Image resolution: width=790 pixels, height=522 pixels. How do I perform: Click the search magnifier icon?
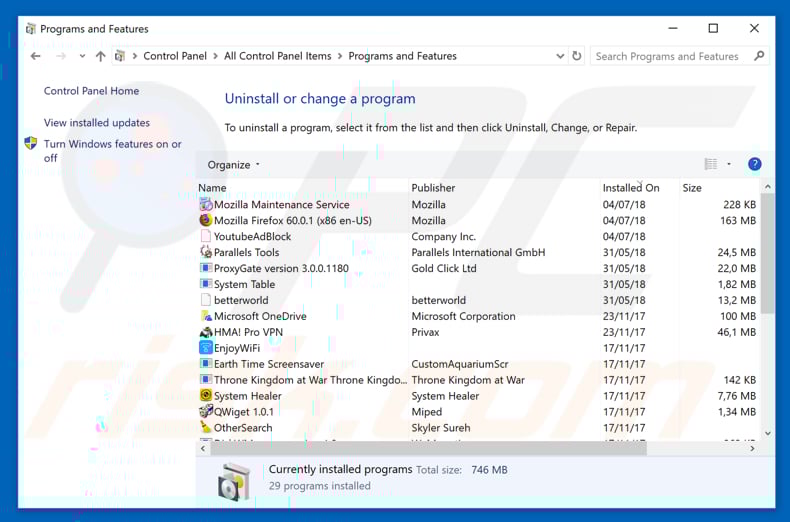point(759,56)
